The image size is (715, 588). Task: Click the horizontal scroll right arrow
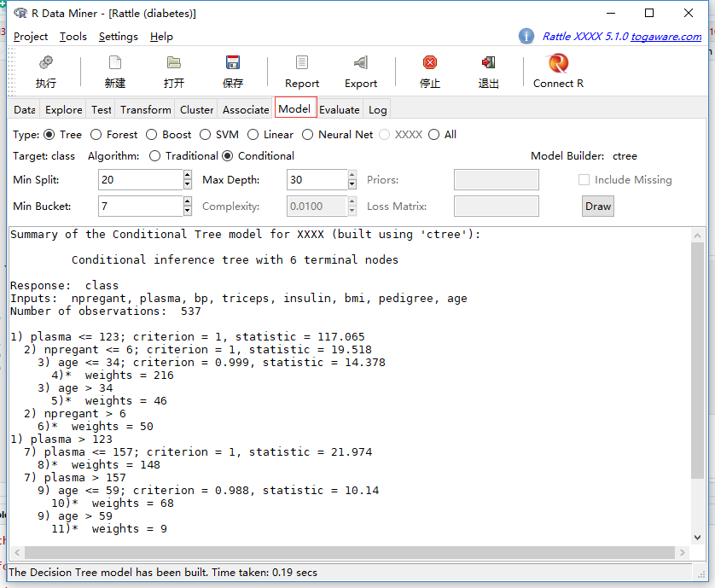(683, 552)
